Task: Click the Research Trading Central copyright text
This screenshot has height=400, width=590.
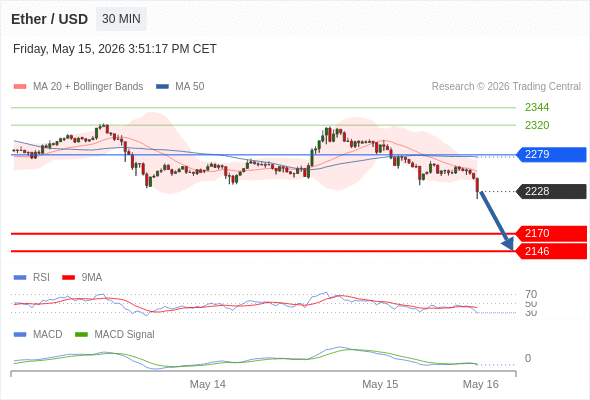Action: 506,87
